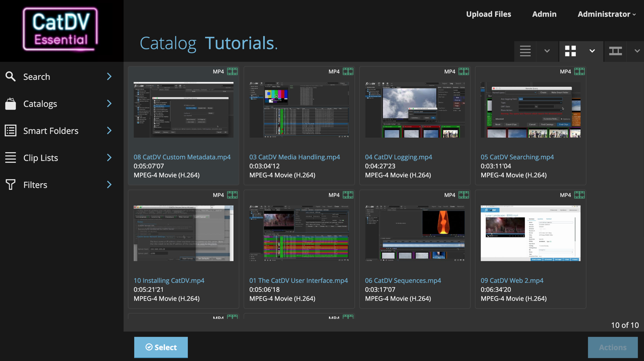
Task: Click thumbnail of 06 CatDV Sequences
Action: (415, 233)
